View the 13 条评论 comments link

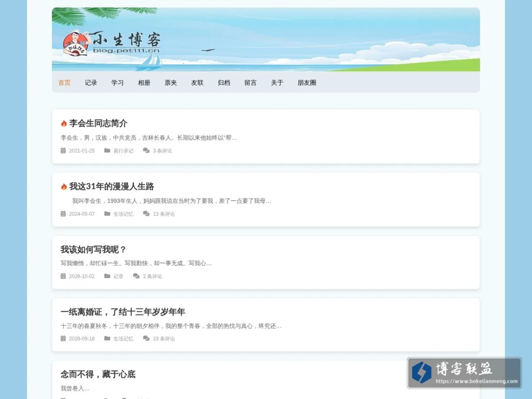(x=164, y=214)
